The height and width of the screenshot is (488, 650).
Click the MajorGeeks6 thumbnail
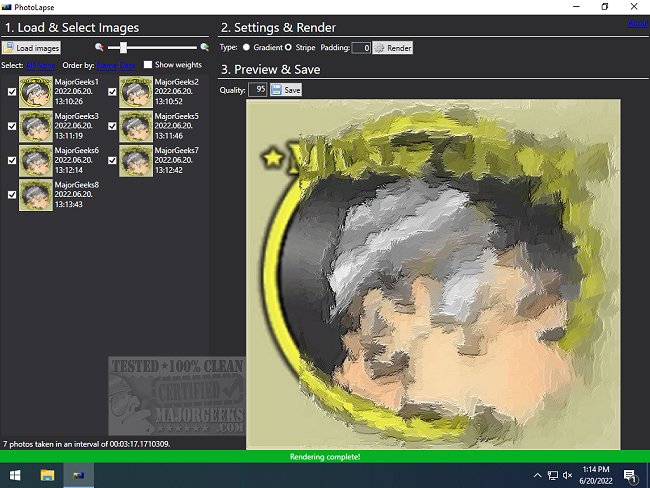pyautogui.click(x=36, y=161)
